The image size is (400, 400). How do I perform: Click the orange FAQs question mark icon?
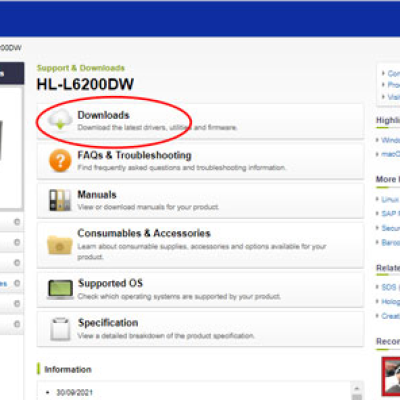(x=60, y=160)
